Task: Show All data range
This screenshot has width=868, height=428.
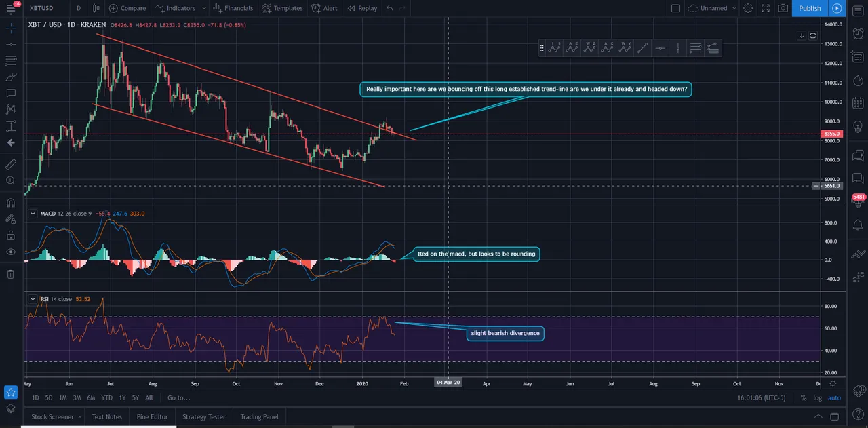Action: pyautogui.click(x=149, y=397)
